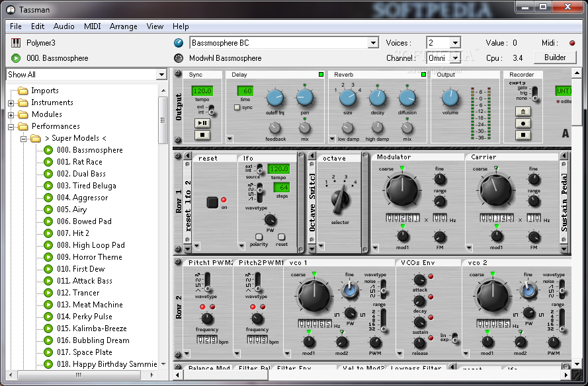The image size is (588, 386).
Task: Click the Reverb size knob
Action: (348, 98)
